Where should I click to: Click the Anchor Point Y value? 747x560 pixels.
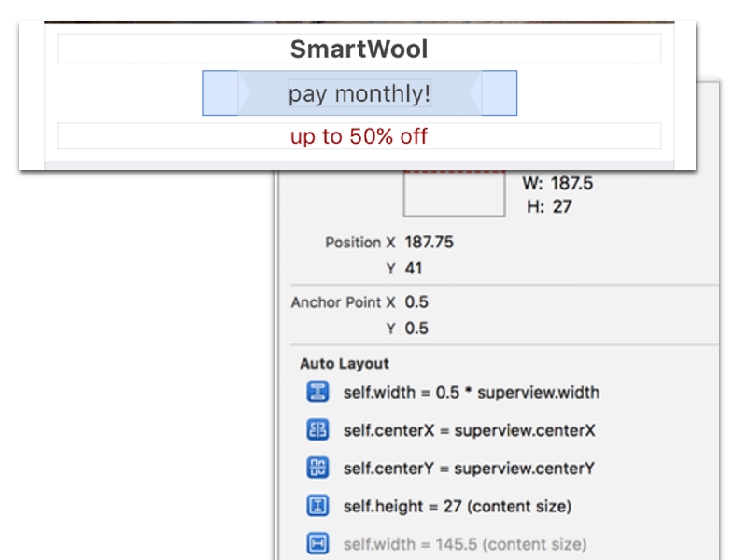coord(416,329)
